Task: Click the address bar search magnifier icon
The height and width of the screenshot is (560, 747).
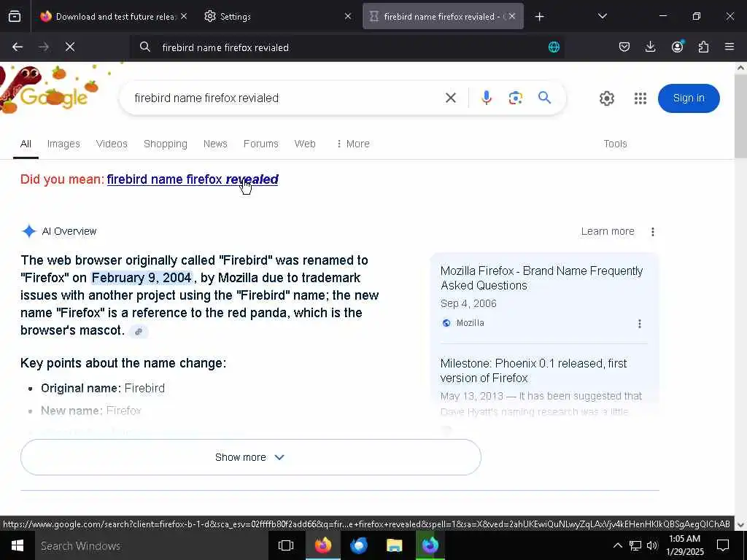Action: pos(145,47)
